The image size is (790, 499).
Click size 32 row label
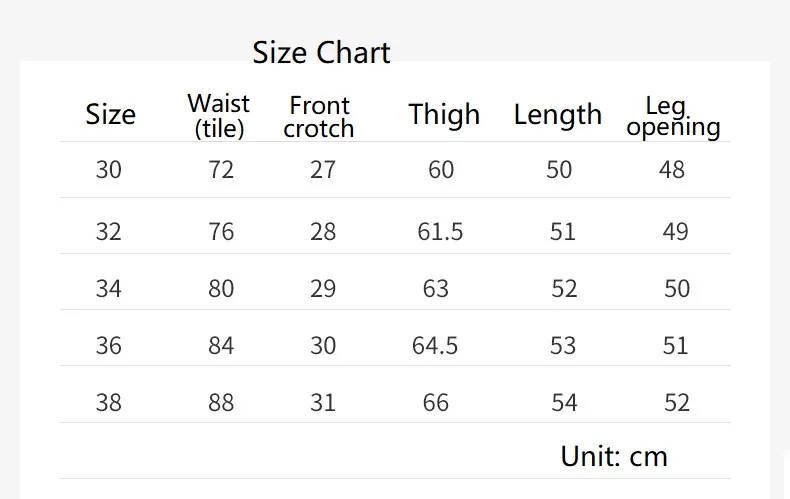(109, 232)
